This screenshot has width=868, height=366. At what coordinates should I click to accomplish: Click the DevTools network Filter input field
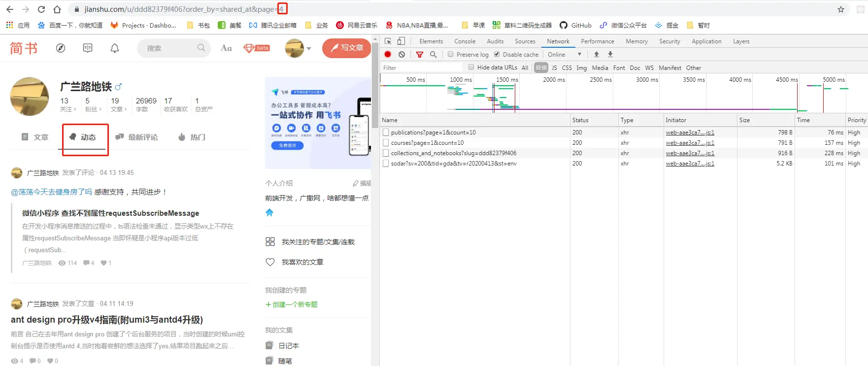tap(422, 67)
